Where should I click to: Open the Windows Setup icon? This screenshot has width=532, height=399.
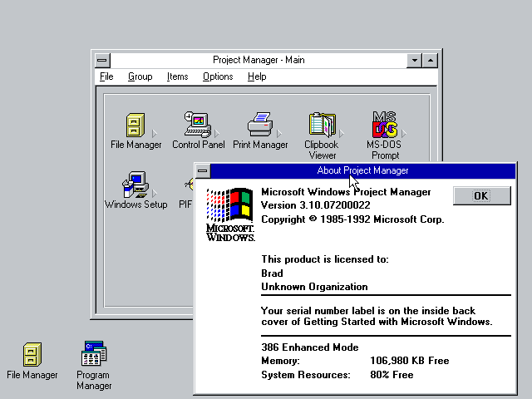[x=135, y=185]
